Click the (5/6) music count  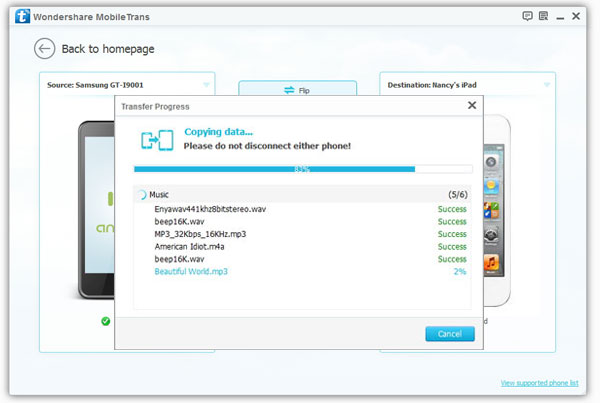[458, 195]
